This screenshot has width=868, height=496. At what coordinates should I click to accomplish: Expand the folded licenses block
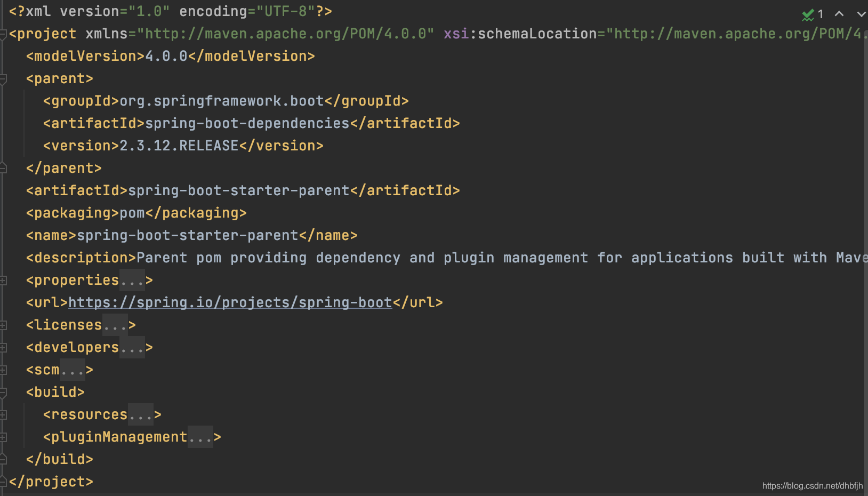click(3, 325)
